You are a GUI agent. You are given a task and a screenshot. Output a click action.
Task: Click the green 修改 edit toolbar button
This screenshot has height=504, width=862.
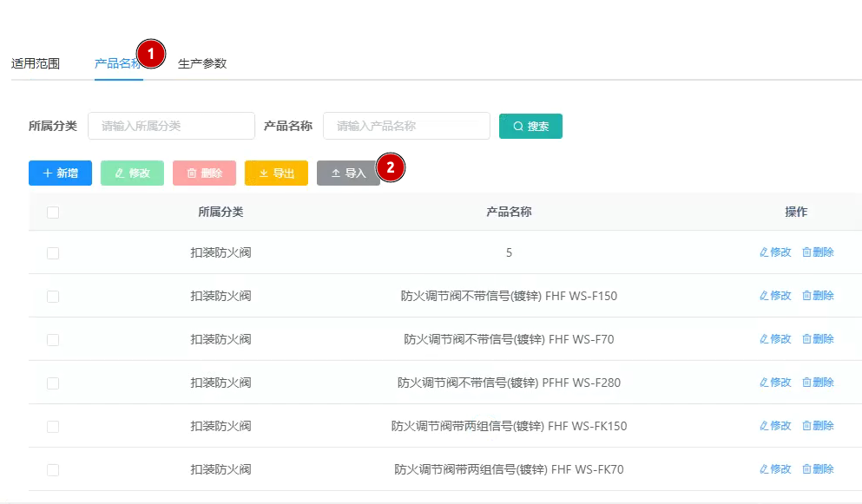pyautogui.click(x=132, y=173)
